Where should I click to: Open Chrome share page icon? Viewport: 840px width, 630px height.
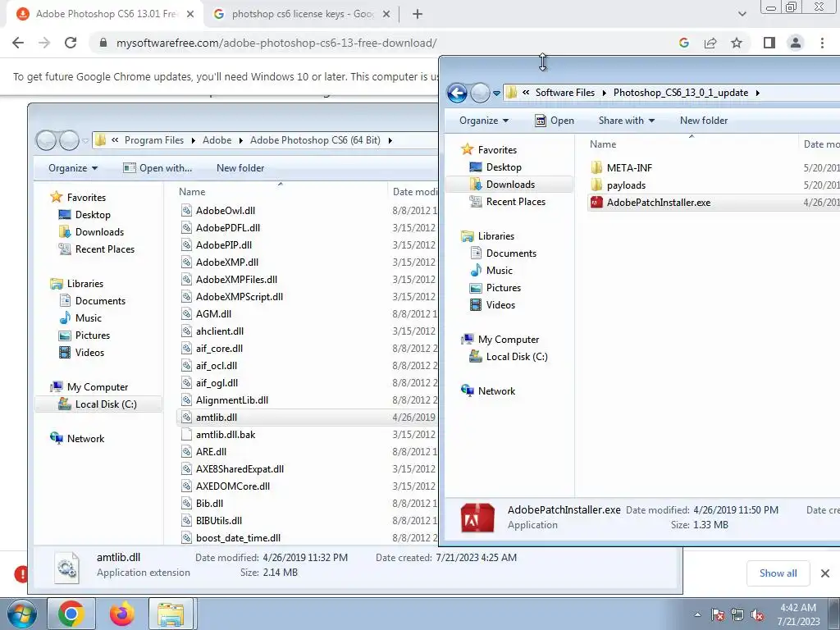(710, 43)
